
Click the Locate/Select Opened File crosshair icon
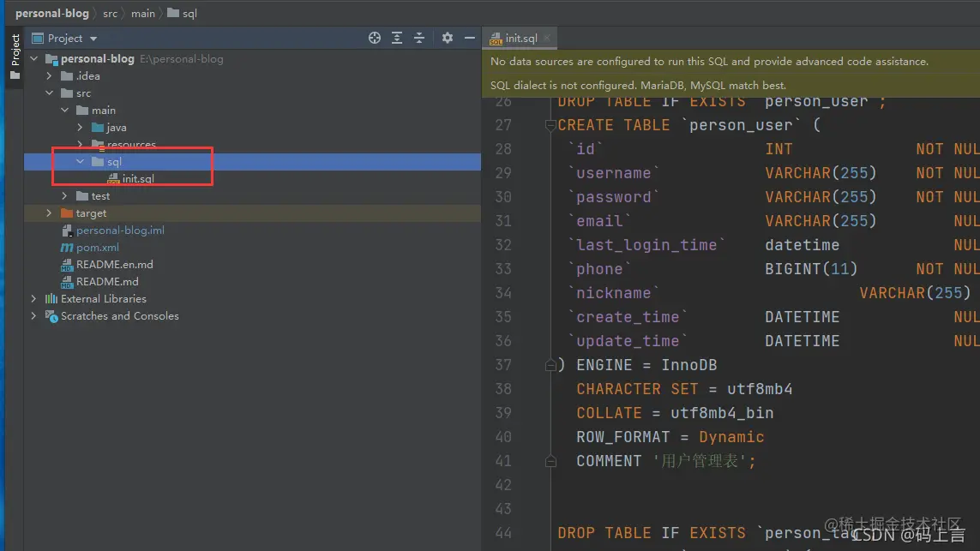tap(375, 38)
